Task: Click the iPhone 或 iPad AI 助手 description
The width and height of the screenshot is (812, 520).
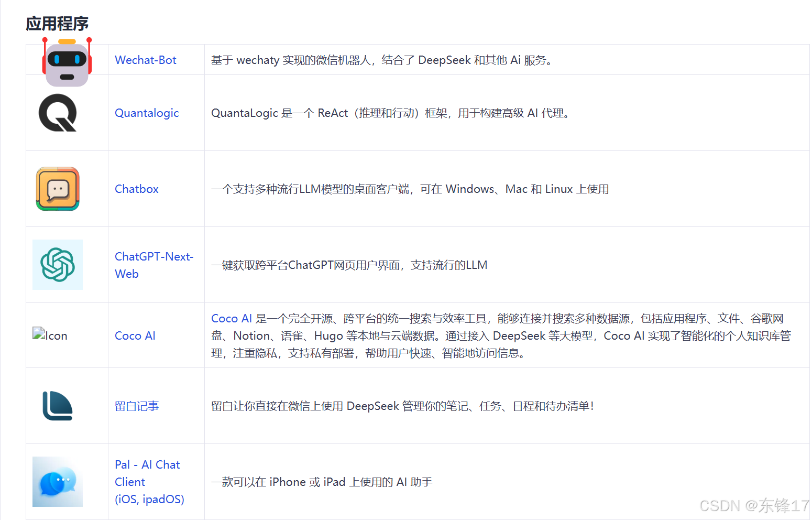Action: tap(322, 482)
